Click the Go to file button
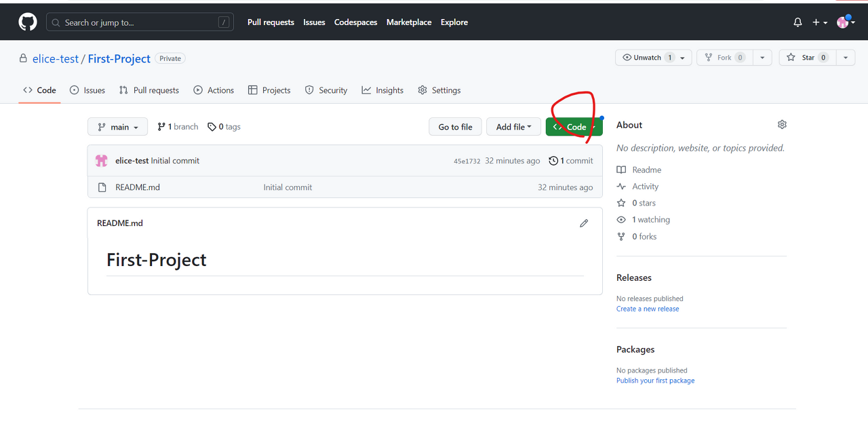Viewport: 868px width, 424px height. coord(455,127)
